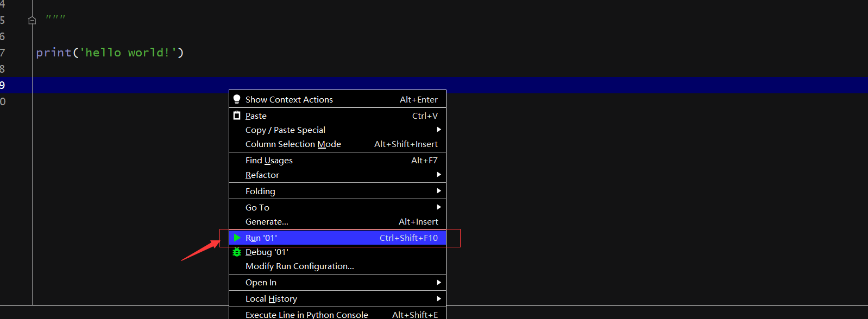Screen dimensions: 868x319
Task: Click the Ctrl+Shift+F10 shortcut text
Action: (408, 238)
